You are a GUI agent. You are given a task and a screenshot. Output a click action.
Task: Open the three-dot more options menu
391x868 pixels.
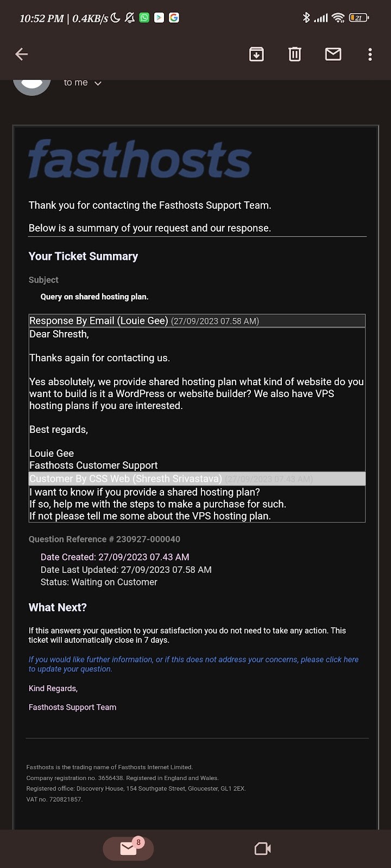370,54
